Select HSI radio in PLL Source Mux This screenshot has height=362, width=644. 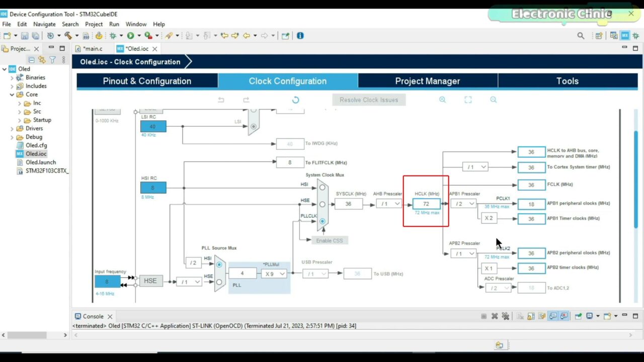pos(219,264)
